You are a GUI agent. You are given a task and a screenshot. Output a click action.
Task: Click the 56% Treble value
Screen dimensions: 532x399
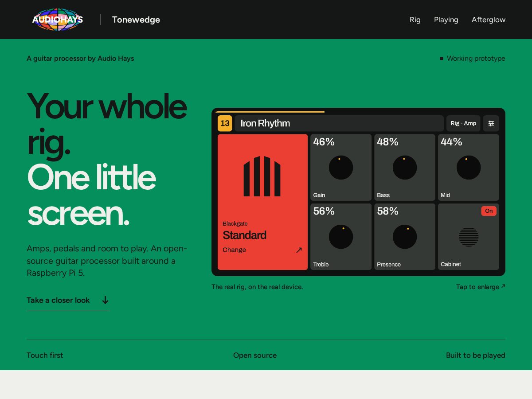324,211
